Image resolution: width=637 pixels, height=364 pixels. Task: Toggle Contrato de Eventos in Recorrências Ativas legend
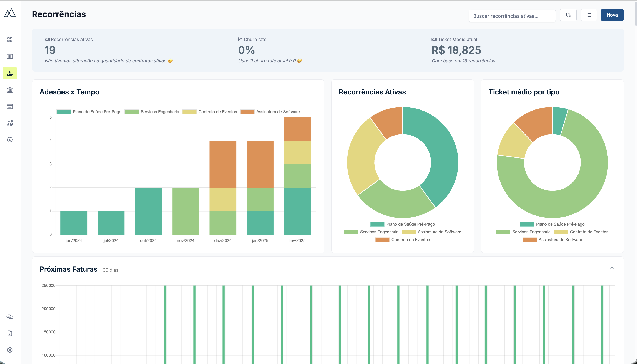403,240
